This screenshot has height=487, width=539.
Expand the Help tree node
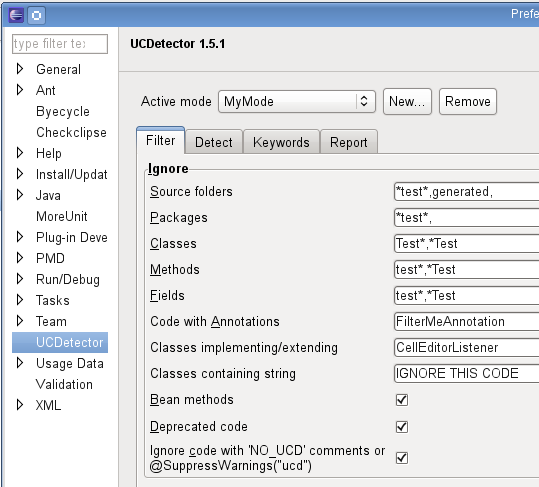(x=20, y=153)
